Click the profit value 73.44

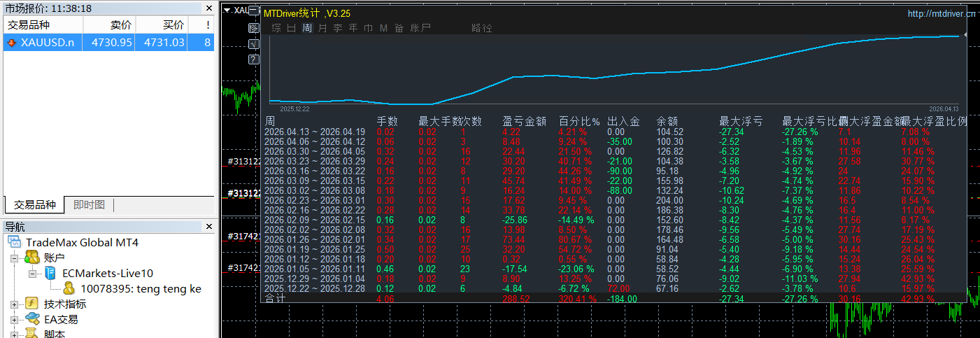pos(515,239)
